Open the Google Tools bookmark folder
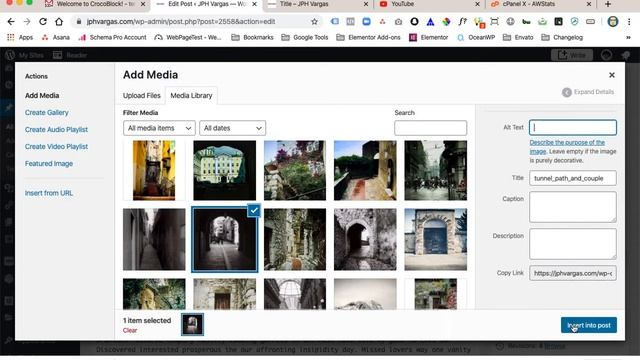 tap(304, 38)
